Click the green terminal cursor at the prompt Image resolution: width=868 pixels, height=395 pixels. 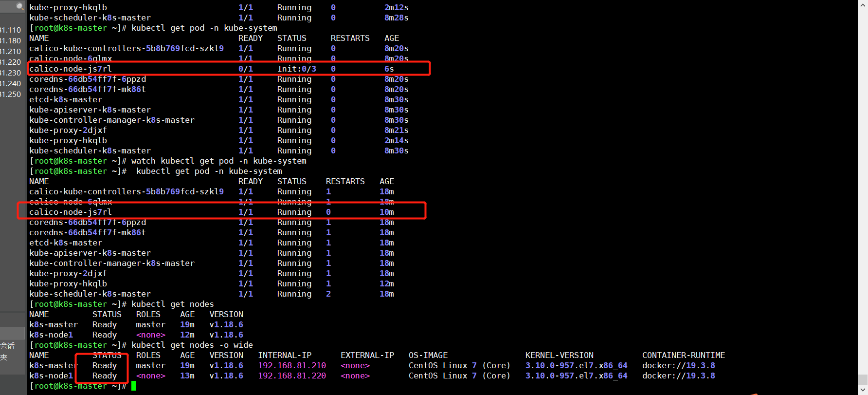click(x=134, y=386)
